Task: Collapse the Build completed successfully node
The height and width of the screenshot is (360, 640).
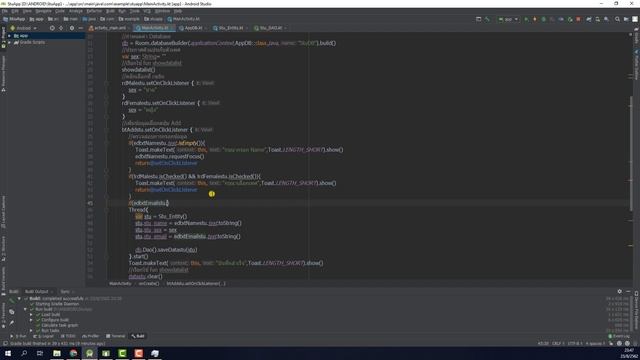Action: click(19, 299)
